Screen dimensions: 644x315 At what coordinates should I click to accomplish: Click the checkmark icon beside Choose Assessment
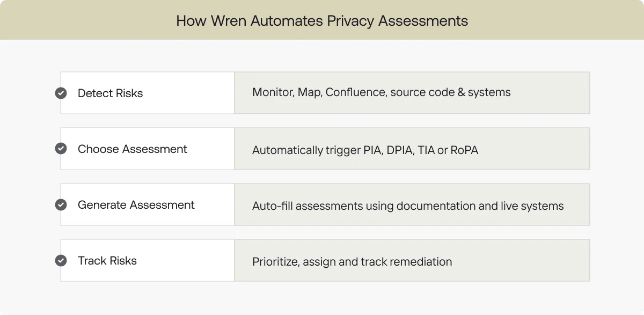(61, 149)
